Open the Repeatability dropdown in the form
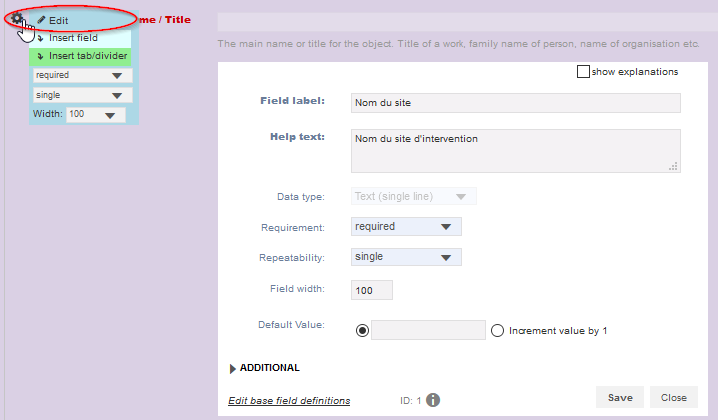Image resolution: width=718 pixels, height=420 pixels. click(406, 257)
